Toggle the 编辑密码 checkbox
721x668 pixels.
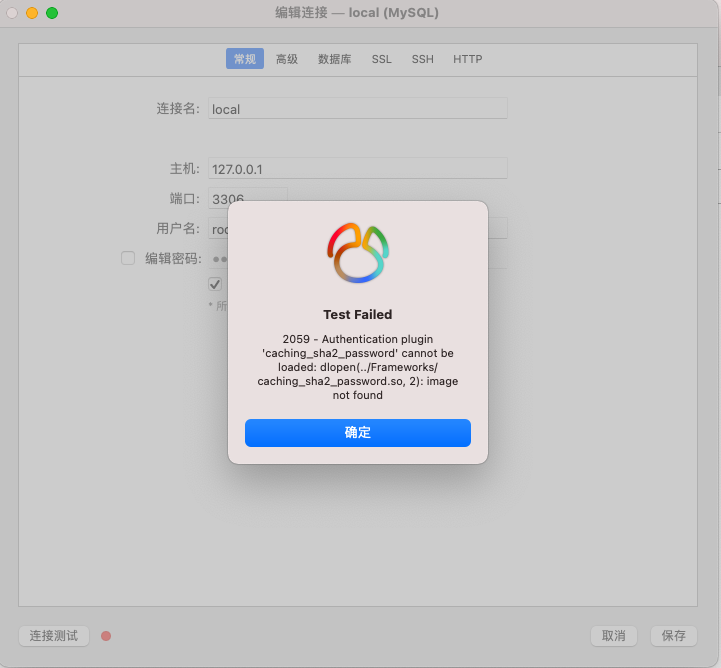[x=128, y=258]
